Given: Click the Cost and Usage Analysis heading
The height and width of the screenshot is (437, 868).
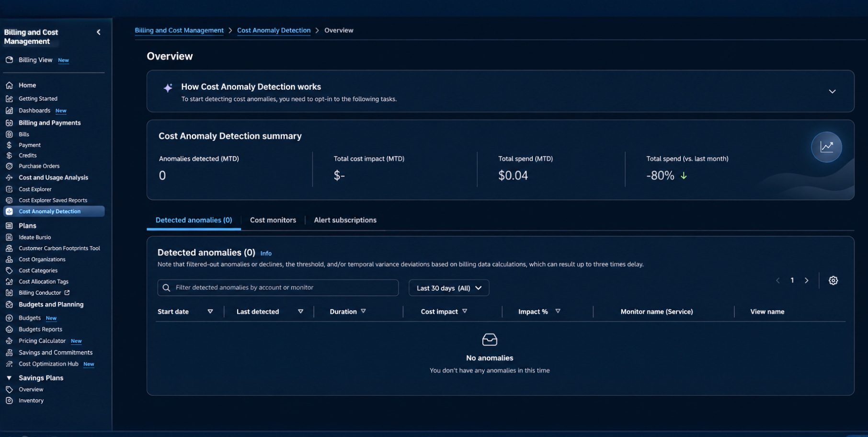Looking at the screenshot, I should (x=53, y=178).
